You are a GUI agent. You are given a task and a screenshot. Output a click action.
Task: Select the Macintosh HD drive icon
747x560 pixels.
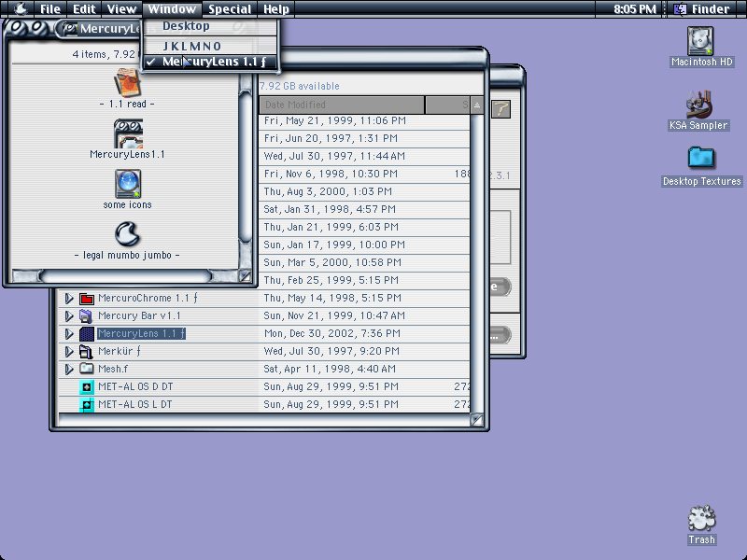click(x=699, y=41)
